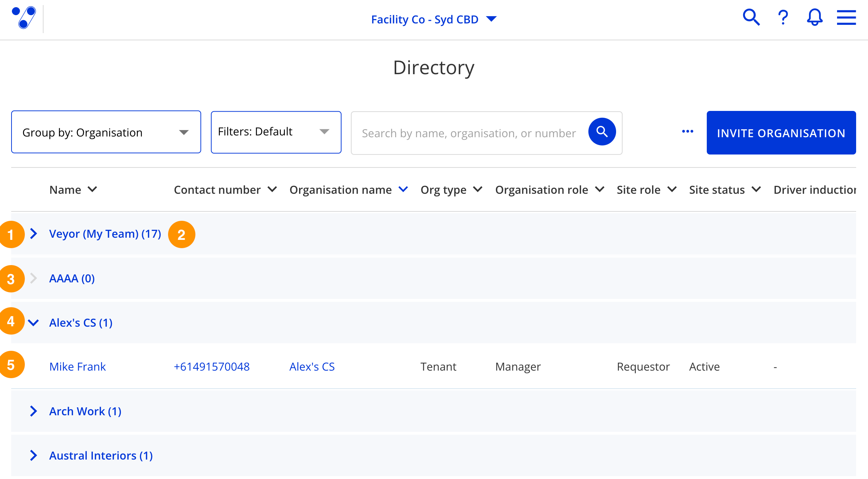
Task: Sort the directory by the Name column arrow
Action: coord(93,189)
